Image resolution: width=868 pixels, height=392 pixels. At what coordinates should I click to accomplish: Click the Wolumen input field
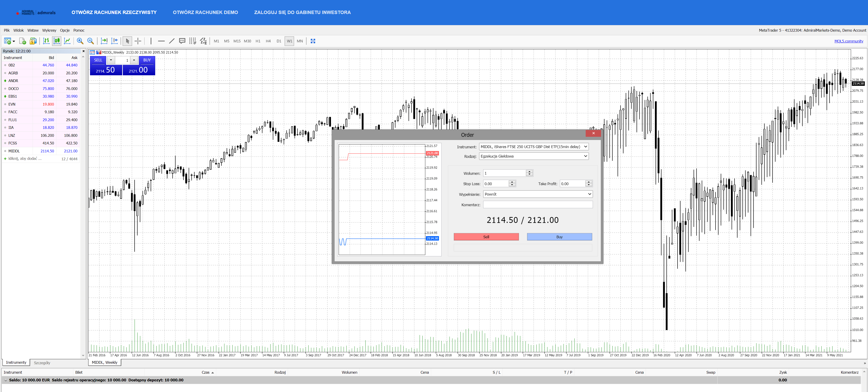[504, 173]
